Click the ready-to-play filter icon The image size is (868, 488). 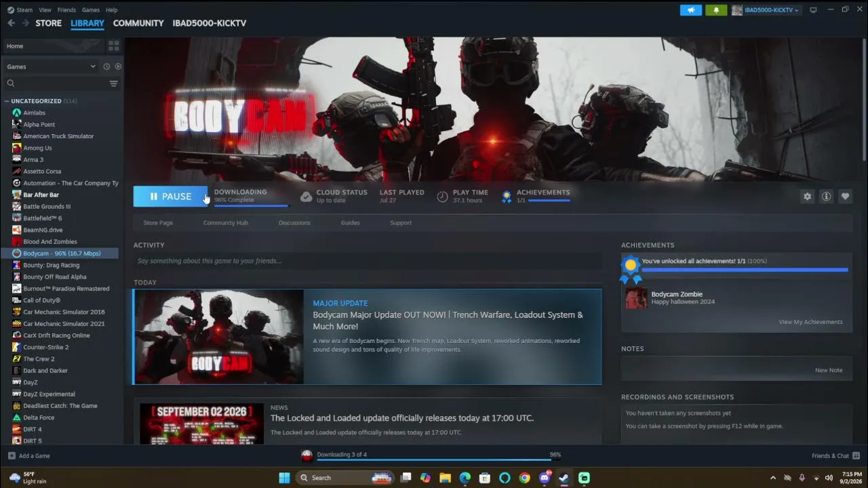[118, 66]
